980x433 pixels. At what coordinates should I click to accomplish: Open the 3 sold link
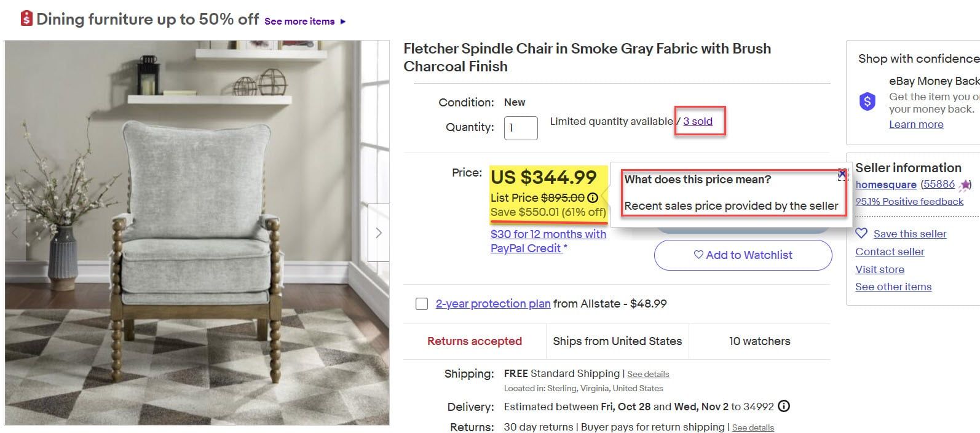[x=698, y=121]
